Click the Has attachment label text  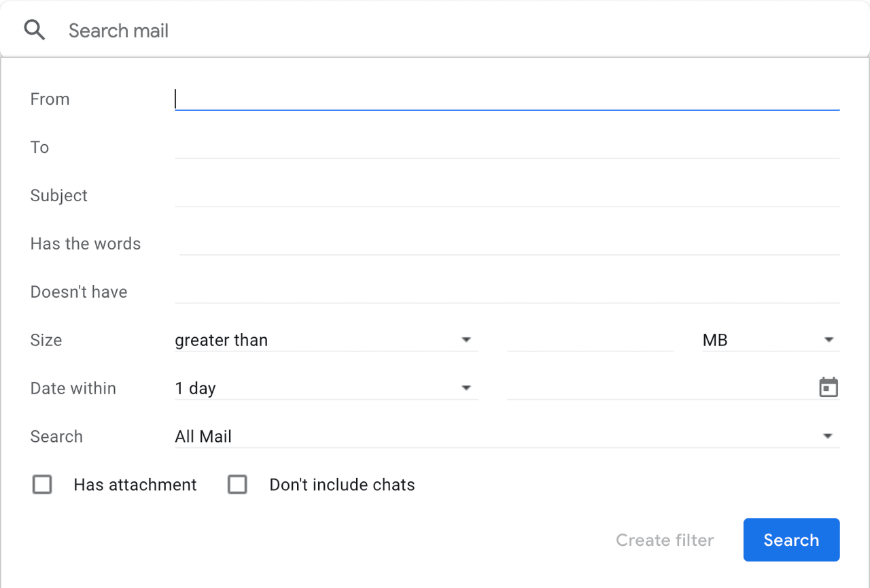[x=135, y=485]
